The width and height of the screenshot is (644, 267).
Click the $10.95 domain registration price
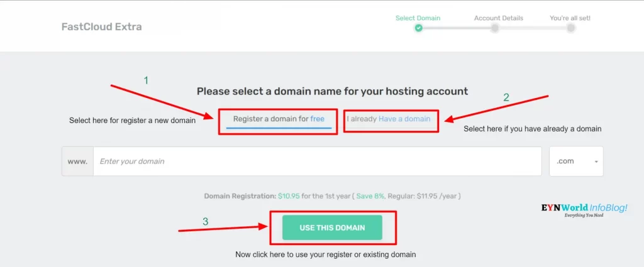[x=289, y=196]
